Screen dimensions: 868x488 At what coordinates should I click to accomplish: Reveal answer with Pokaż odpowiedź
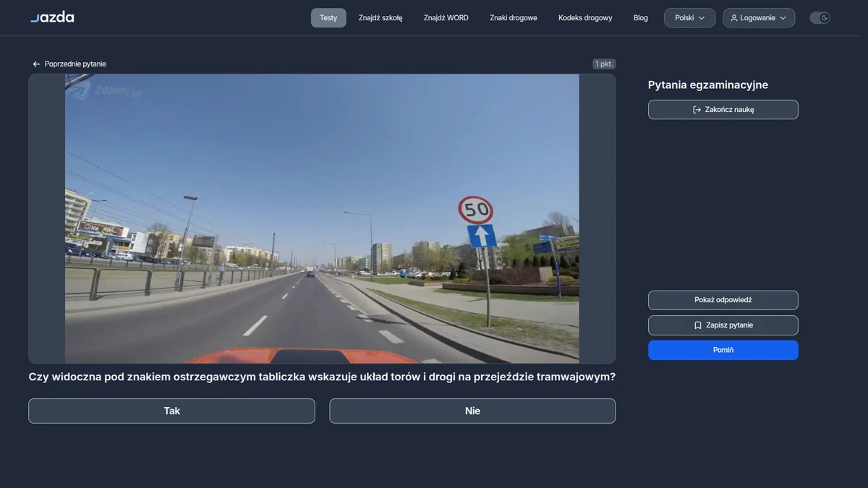tap(723, 300)
